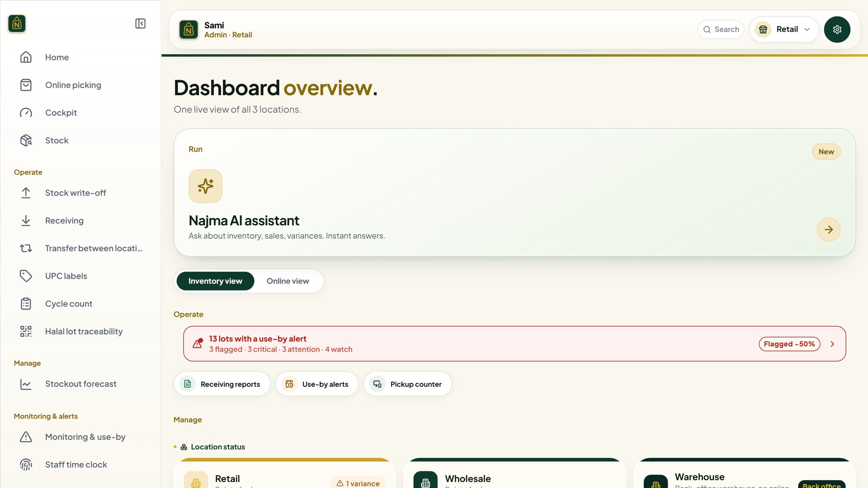Viewport: 868px width, 488px height.
Task: Click the 1 variance badge
Action: tap(358, 483)
